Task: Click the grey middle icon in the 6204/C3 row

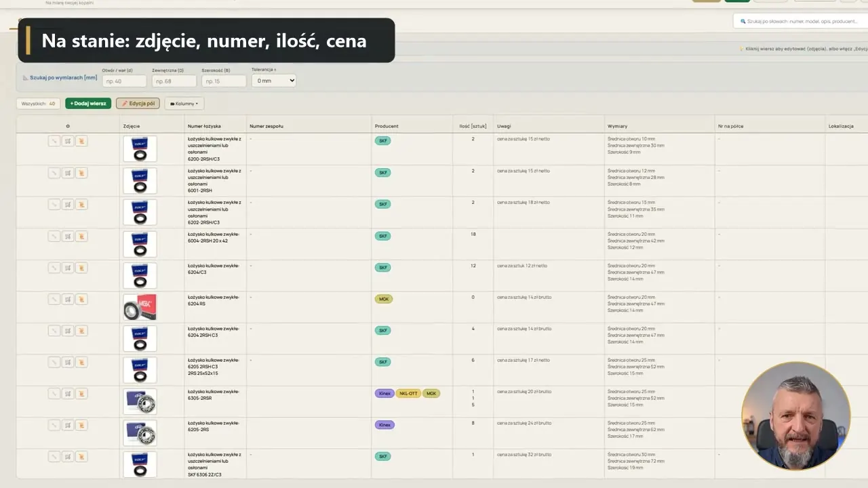Action: click(x=68, y=268)
